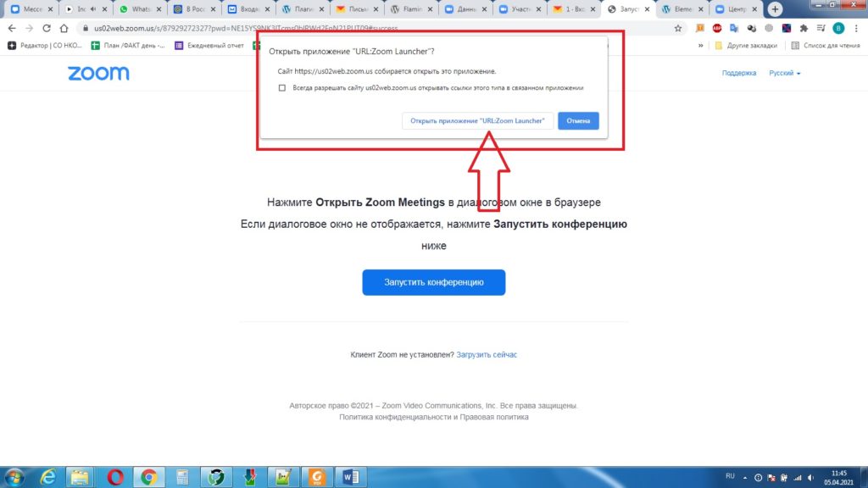Launch Internet Explorer from taskbar

48,477
